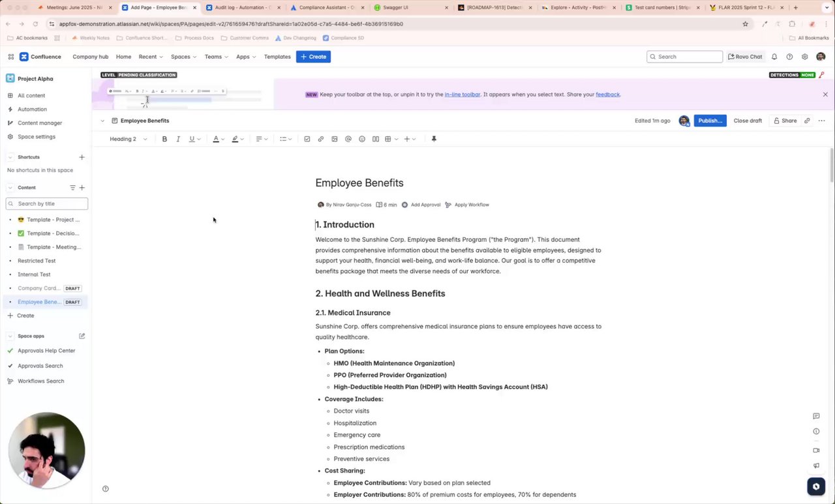This screenshot has height=504, width=835.
Task: Close the draft
Action: point(748,121)
